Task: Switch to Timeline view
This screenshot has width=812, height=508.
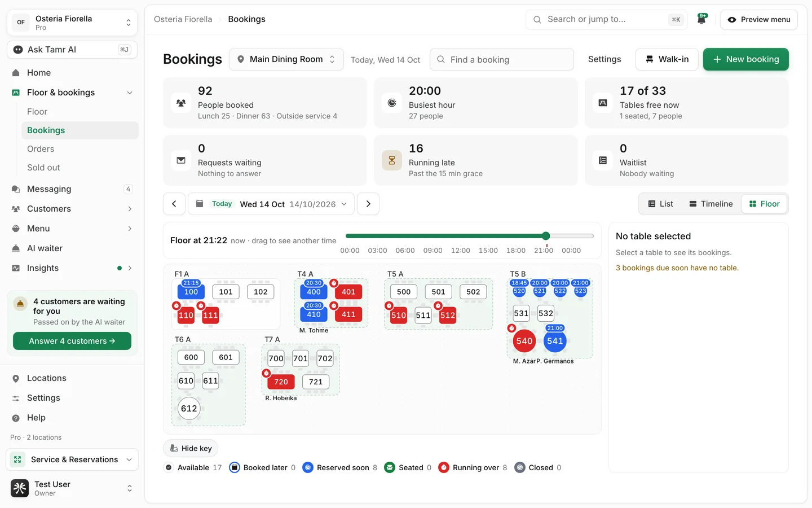Action: point(711,204)
